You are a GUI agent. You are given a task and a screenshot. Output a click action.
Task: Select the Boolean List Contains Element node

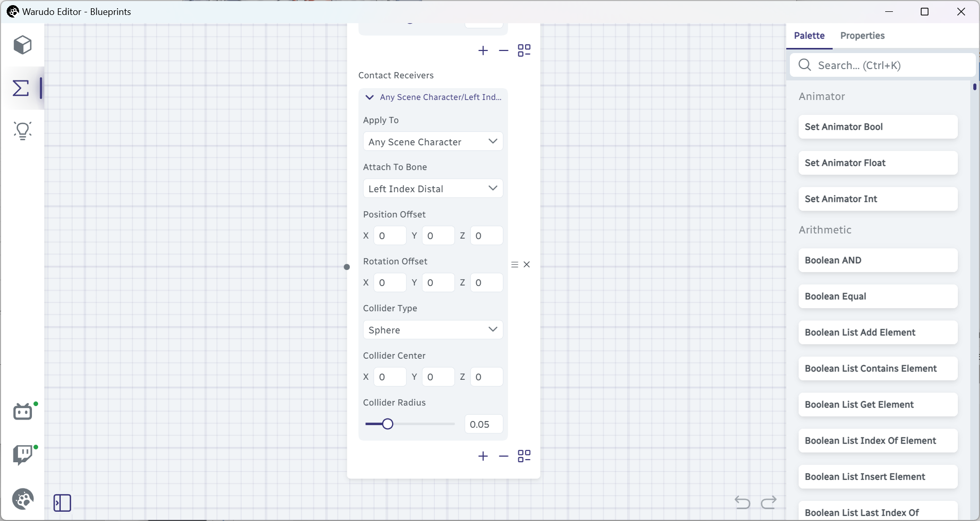click(x=878, y=368)
